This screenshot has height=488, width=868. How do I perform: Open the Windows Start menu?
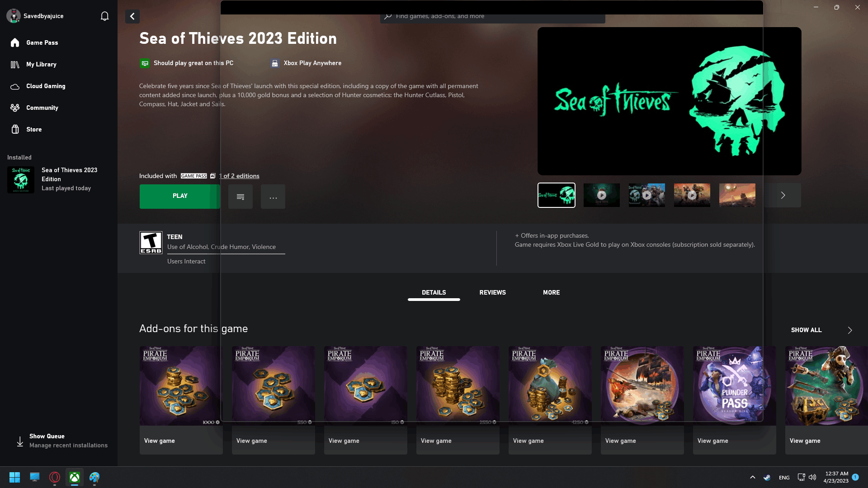tap(15, 477)
